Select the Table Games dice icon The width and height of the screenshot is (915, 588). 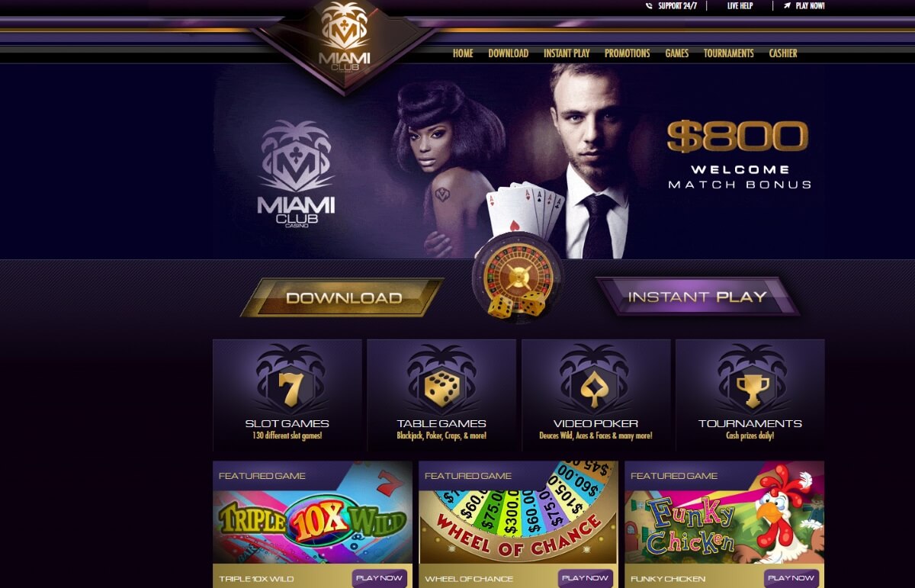pos(441,388)
